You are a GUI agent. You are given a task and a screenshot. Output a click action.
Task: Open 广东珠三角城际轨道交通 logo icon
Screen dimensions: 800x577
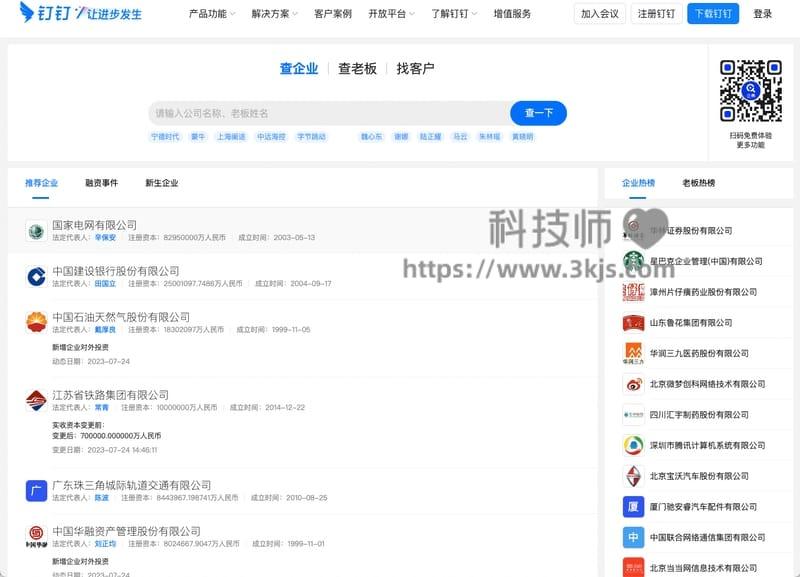pos(36,491)
